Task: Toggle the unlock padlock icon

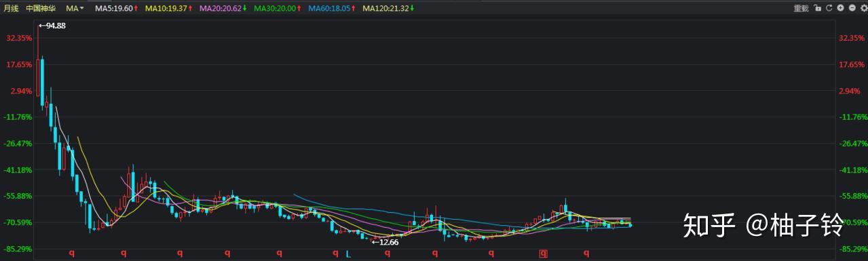Action: (x=818, y=8)
